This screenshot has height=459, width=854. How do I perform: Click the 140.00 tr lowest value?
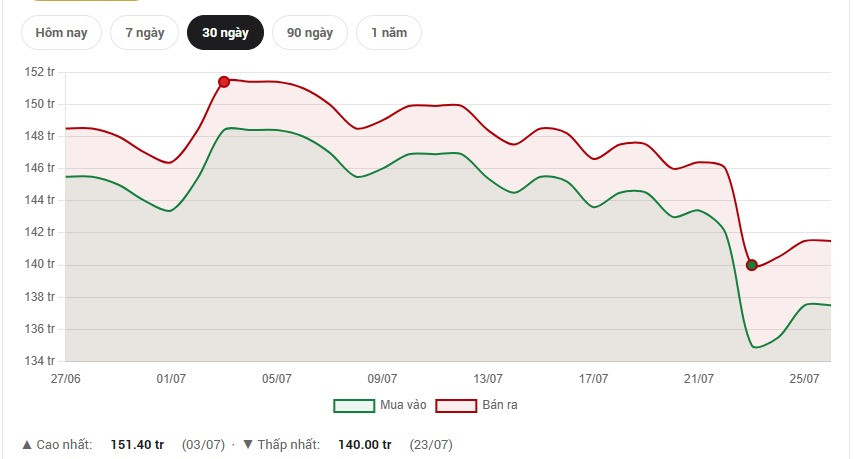[365, 445]
